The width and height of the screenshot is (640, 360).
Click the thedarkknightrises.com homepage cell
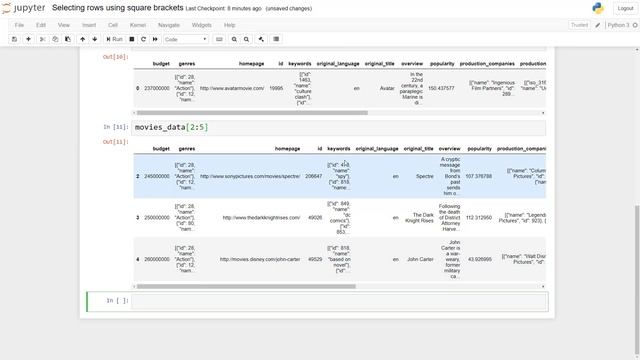261,218
